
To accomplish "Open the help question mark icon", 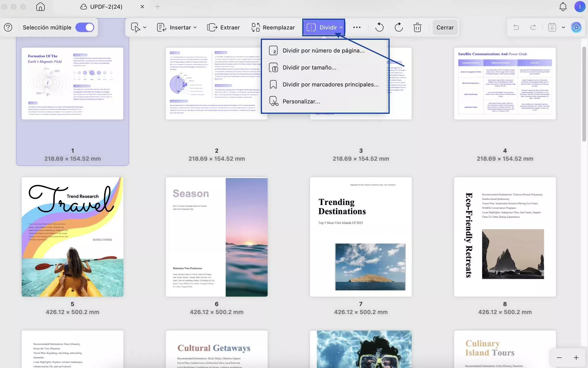I will coord(8,27).
